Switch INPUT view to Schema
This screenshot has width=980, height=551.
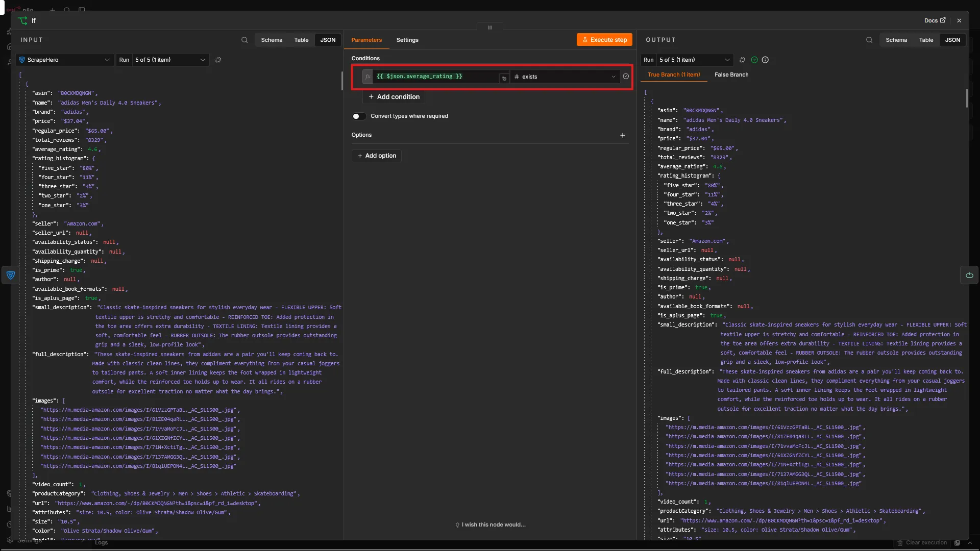[272, 40]
